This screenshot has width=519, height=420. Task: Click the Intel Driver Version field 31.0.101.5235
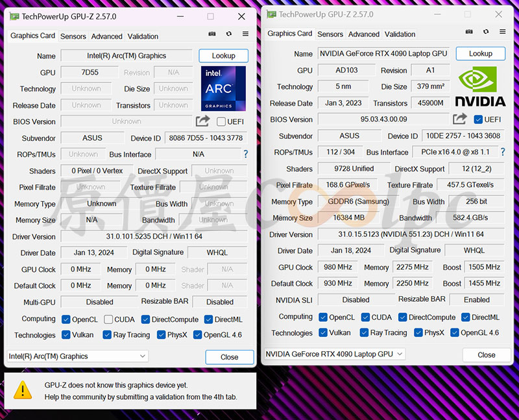click(154, 236)
